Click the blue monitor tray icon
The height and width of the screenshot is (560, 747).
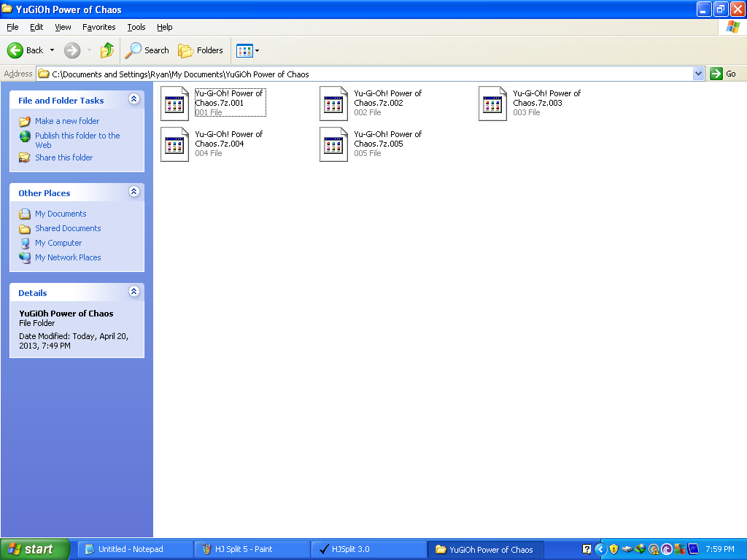[x=693, y=549]
